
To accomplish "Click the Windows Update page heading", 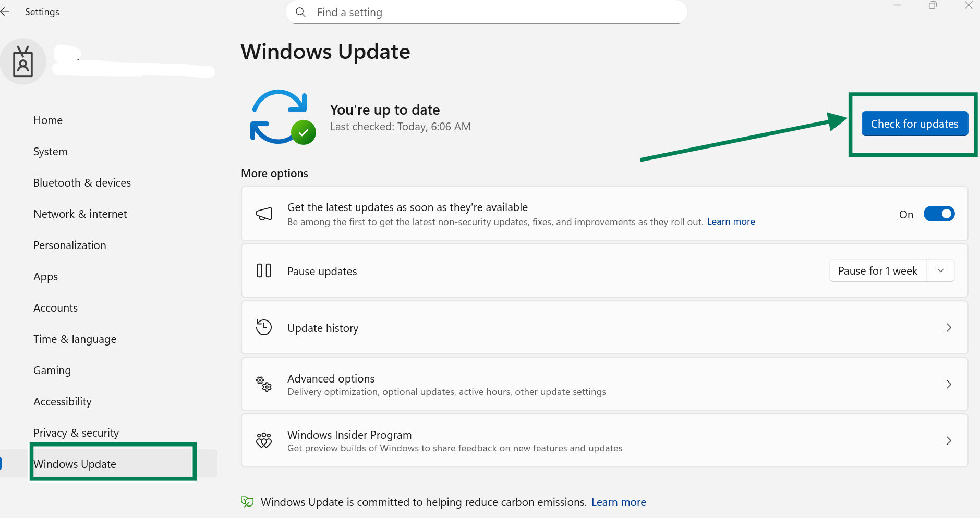I will 325,52.
